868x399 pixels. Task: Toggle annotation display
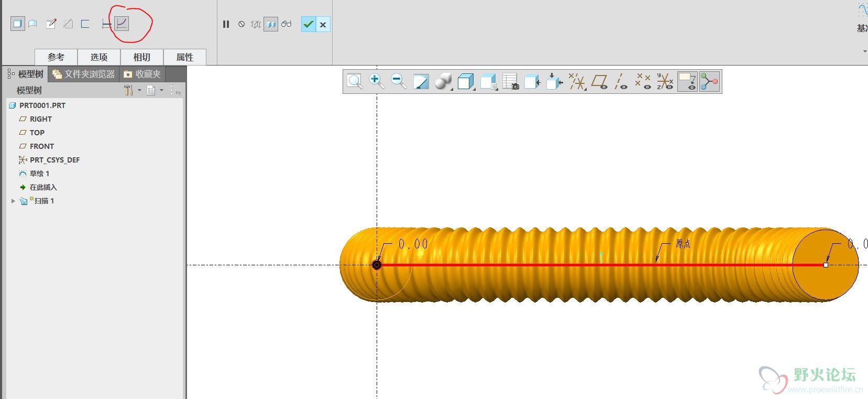(687, 82)
